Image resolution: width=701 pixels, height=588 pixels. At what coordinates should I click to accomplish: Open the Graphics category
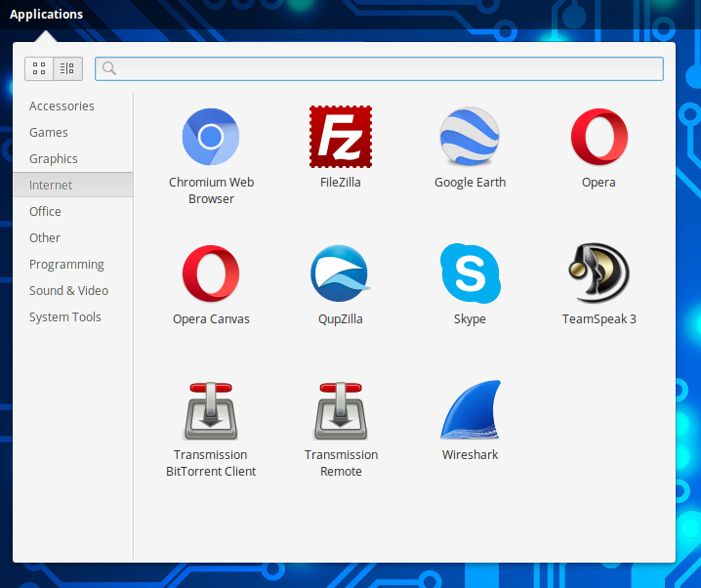tap(73, 159)
